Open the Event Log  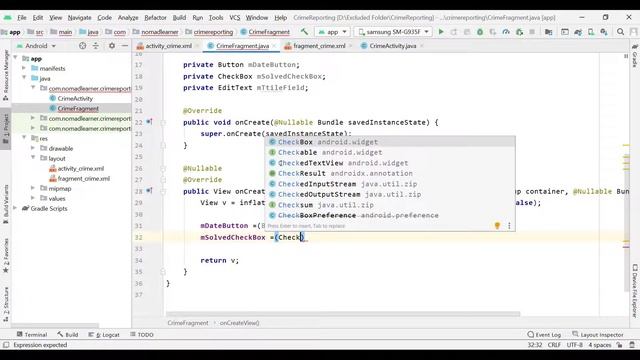[544, 335]
